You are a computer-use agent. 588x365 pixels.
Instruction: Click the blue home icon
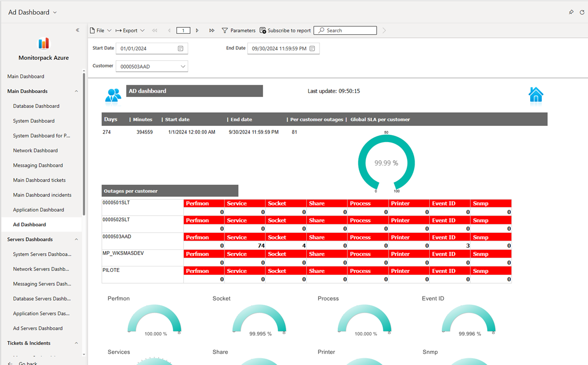click(536, 94)
